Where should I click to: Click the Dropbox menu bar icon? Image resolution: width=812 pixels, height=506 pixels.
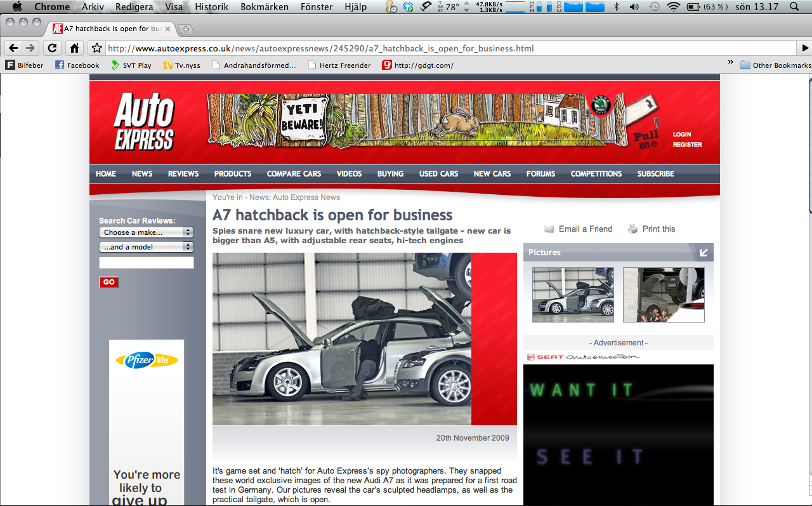(x=409, y=7)
